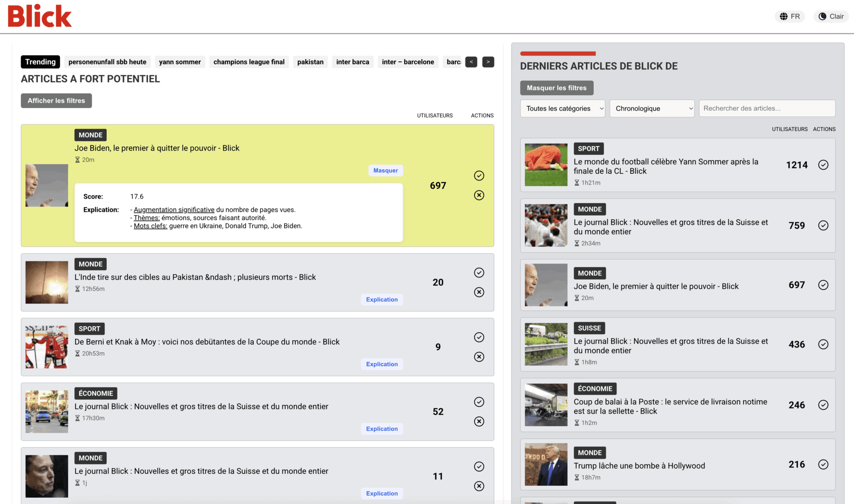Select the Trending tab
The image size is (854, 504).
click(40, 62)
